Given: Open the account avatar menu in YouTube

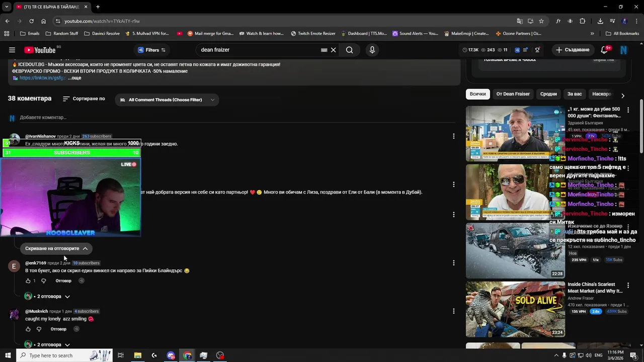Looking at the screenshot, I should pyautogui.click(x=624, y=50).
